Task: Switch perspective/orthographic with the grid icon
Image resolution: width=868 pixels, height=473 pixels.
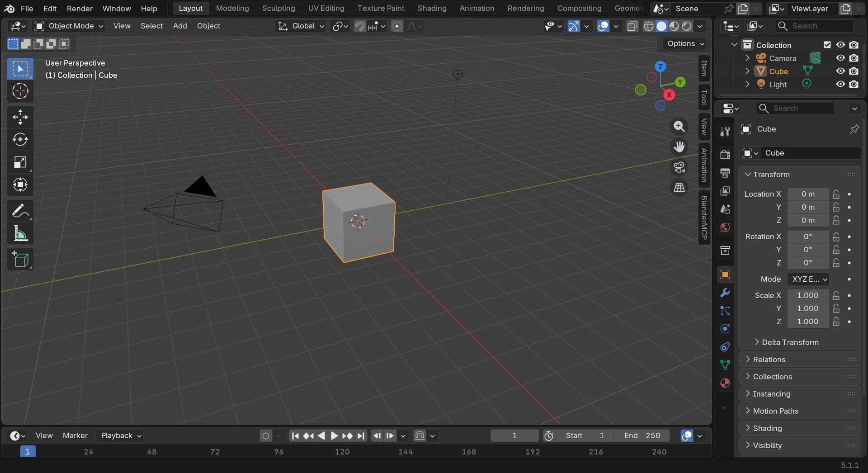Action: [679, 187]
